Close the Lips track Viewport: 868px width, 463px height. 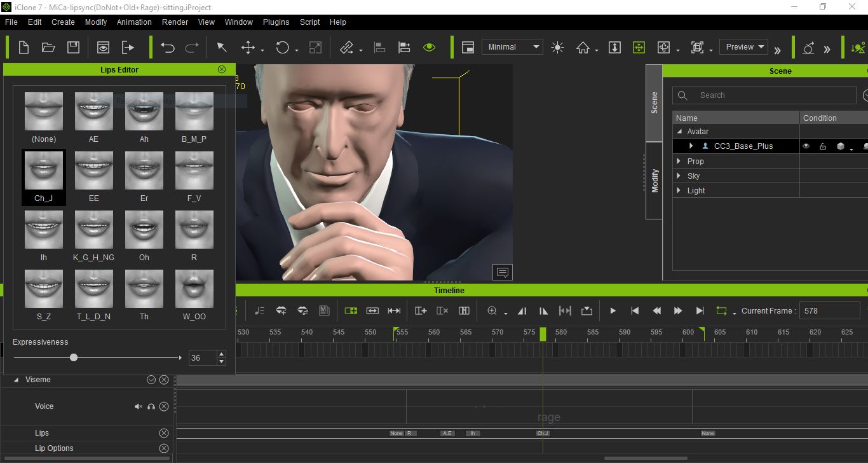[164, 433]
